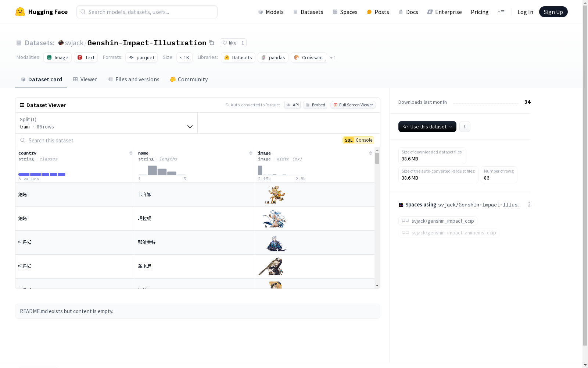Open svjack/genshin_impact_ccip space
Image resolution: width=588 pixels, height=368 pixels.
point(438,221)
